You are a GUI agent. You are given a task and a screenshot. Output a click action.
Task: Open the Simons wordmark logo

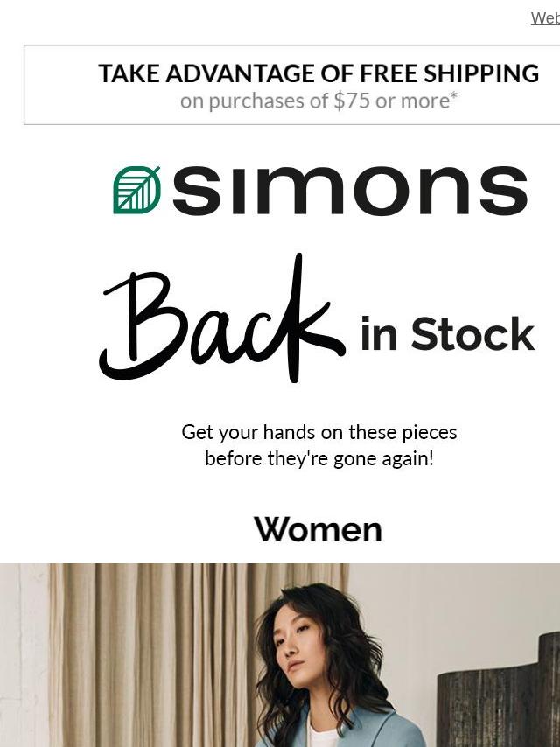(350, 190)
